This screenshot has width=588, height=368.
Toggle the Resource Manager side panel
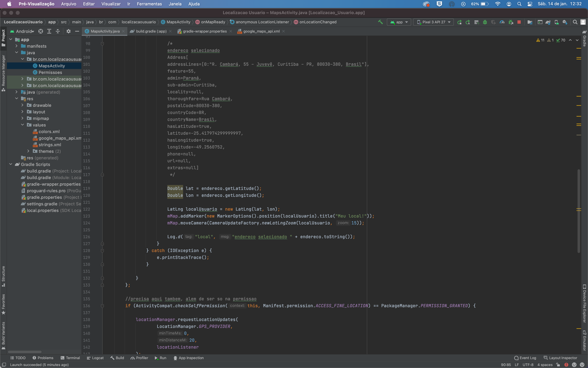point(3,73)
